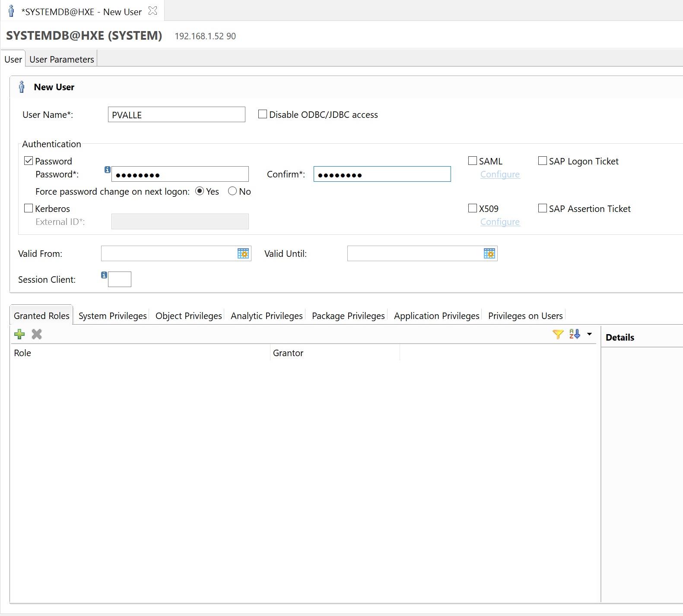Click the green plus add role icon
This screenshot has height=616, width=683.
[19, 334]
